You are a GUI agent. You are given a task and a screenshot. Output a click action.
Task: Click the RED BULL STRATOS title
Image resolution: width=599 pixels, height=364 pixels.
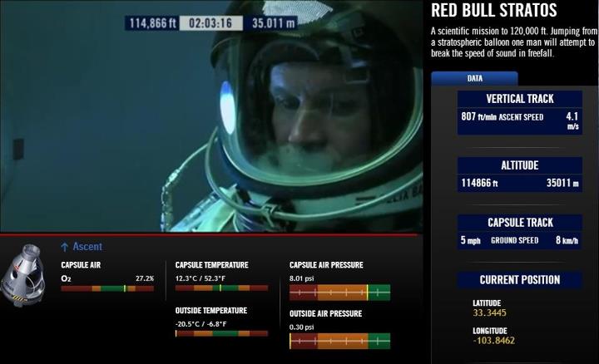click(493, 11)
